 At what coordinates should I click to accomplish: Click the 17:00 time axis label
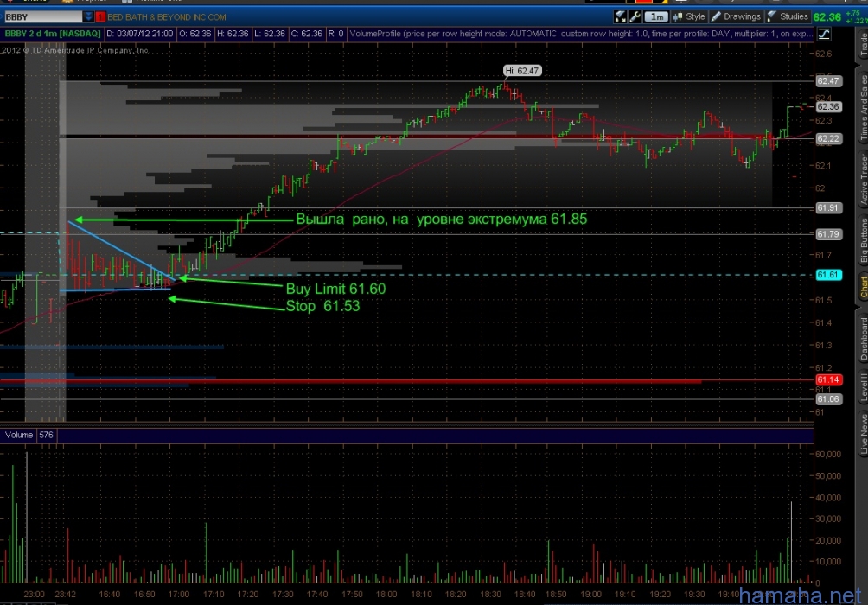tap(179, 595)
